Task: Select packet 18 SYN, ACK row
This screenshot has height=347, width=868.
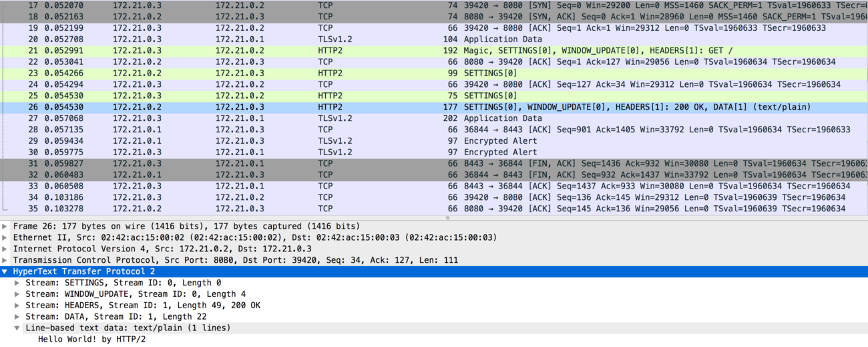Action: pyautogui.click(x=434, y=17)
